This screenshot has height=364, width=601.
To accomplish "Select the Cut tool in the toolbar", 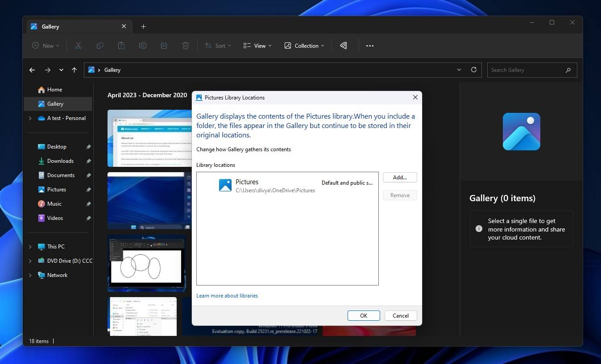I will (79, 45).
